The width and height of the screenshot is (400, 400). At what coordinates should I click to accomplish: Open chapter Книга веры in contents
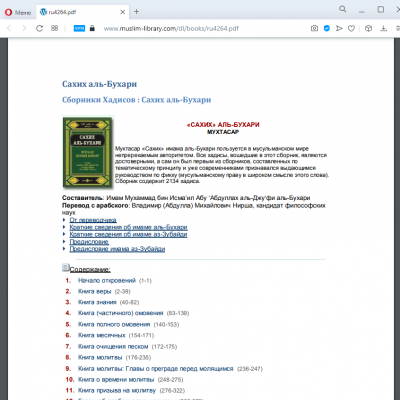tap(94, 292)
